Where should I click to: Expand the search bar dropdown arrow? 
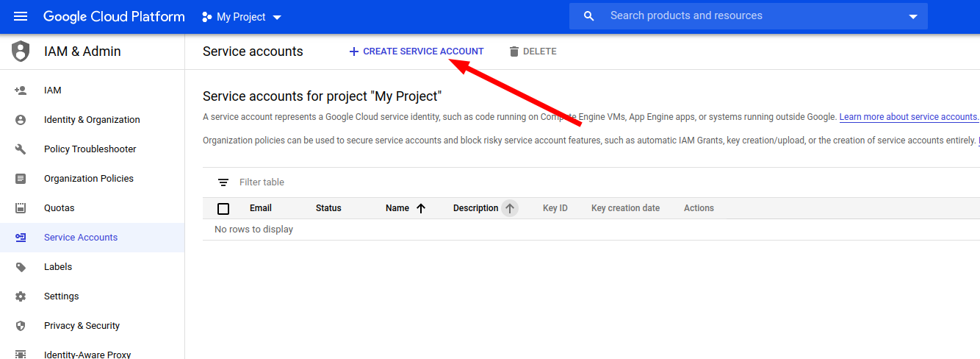pos(913,16)
